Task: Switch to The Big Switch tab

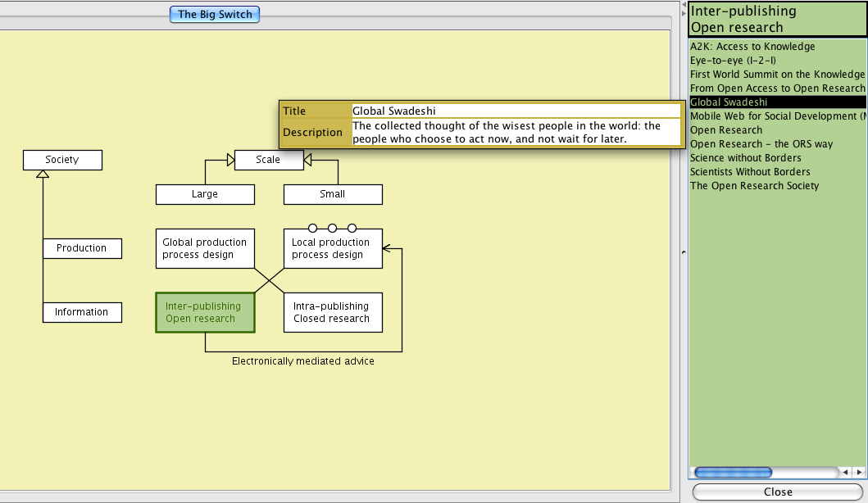Action: pos(215,14)
